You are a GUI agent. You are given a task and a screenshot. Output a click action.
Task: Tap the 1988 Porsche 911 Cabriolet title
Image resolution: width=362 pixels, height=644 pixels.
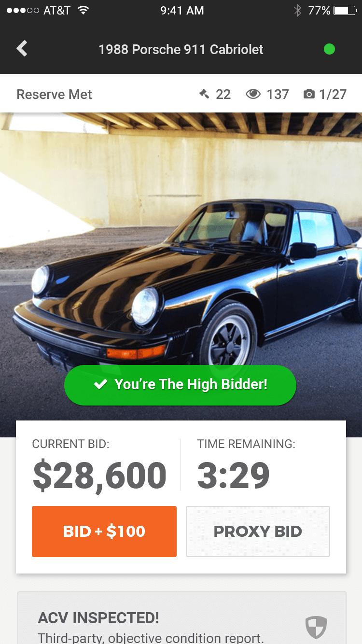click(181, 49)
